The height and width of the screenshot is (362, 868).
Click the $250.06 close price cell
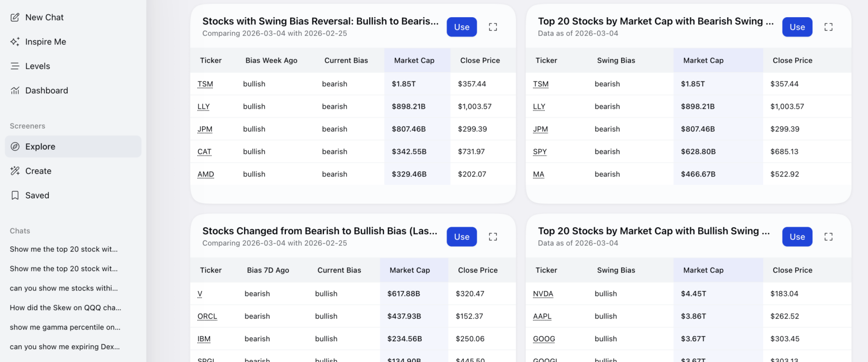coord(482,339)
